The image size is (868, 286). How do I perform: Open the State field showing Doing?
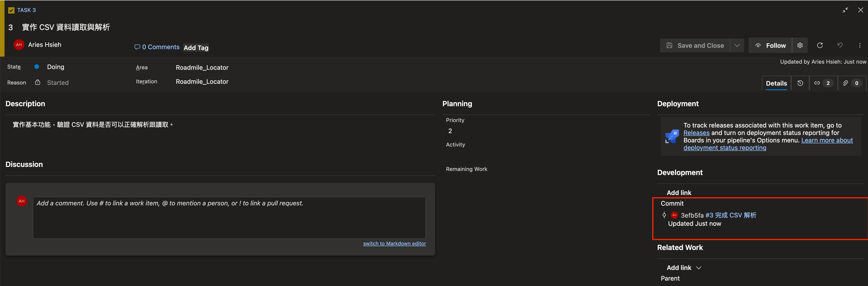[x=56, y=67]
